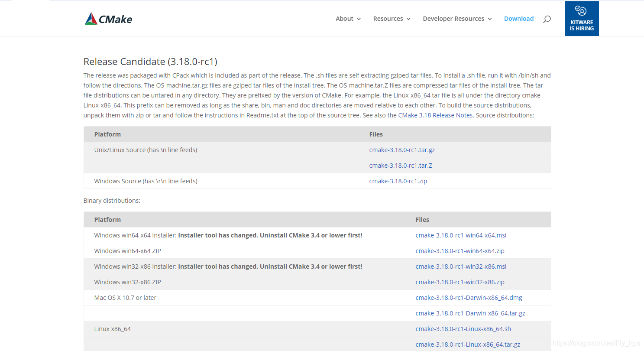Download cmake-3.18.0-rc1.tar.Z source
The height and width of the screenshot is (351, 644).
click(x=401, y=166)
